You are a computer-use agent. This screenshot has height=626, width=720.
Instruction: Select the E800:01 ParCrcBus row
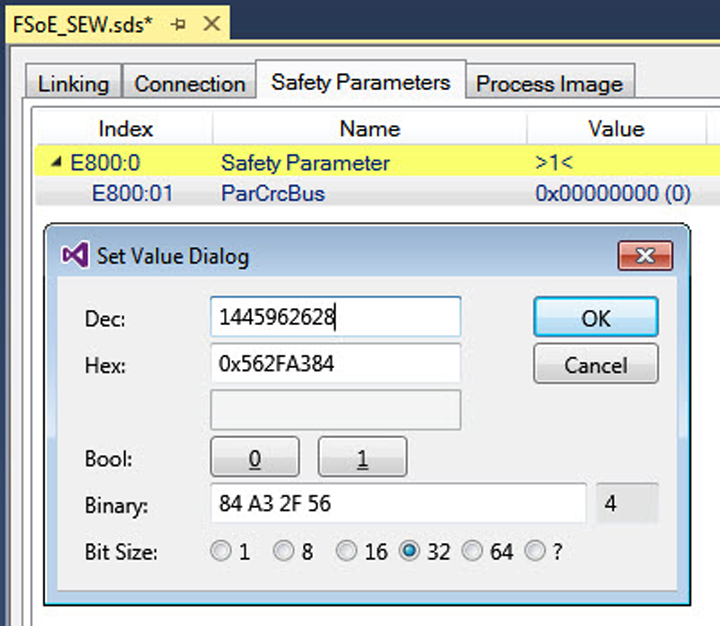click(272, 193)
